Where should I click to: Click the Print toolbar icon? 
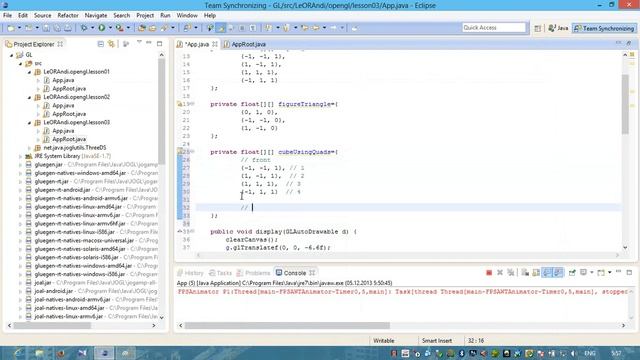coord(68,28)
